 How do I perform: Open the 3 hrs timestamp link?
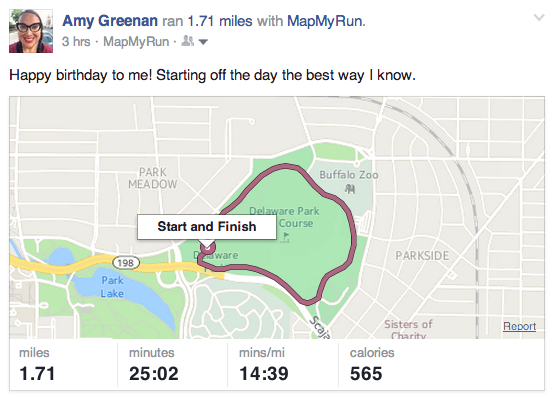[x=76, y=42]
